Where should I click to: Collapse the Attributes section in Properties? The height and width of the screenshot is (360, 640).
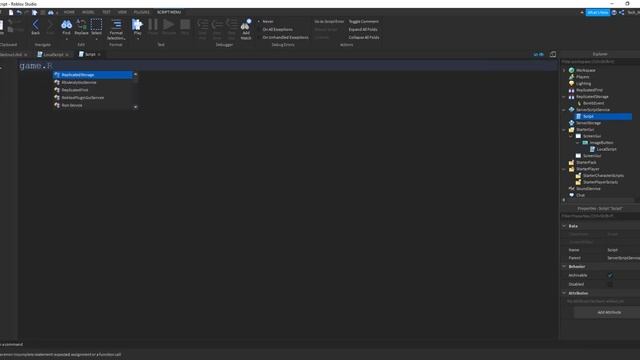(x=564, y=293)
